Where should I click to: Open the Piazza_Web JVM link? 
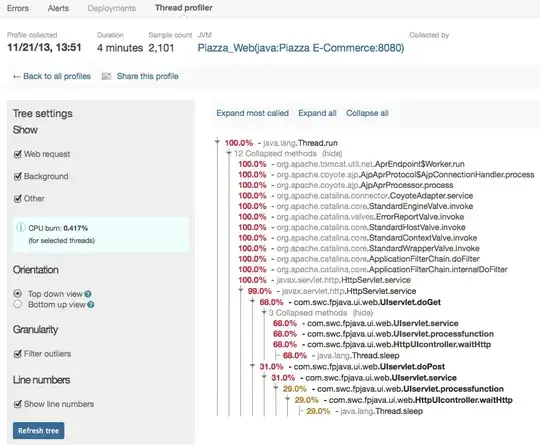click(301, 48)
